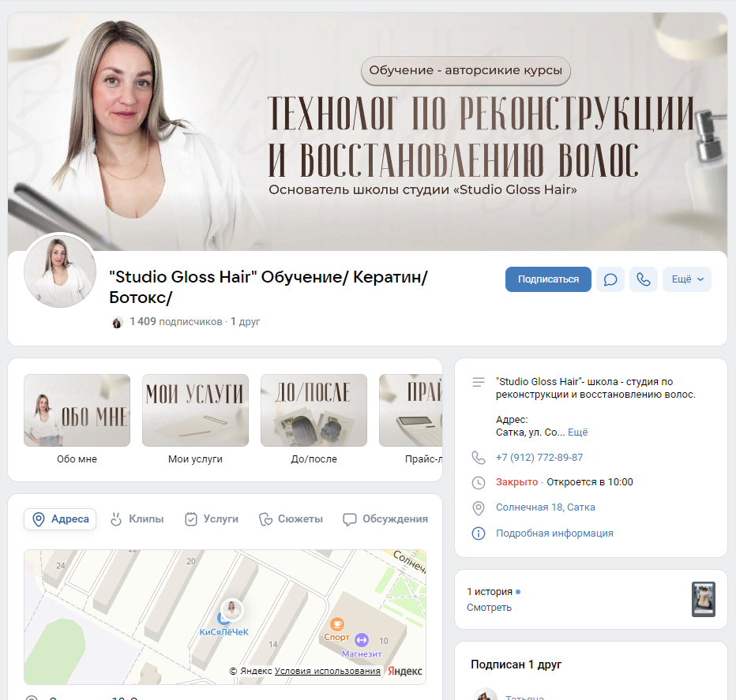Expand the Ещё dropdown menu
The image size is (736, 700).
point(687,279)
